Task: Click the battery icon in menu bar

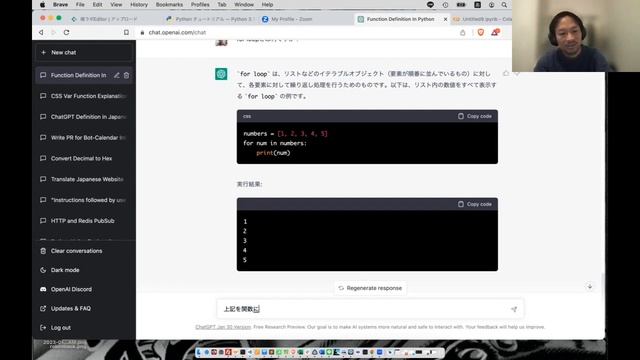Action: [461, 5]
